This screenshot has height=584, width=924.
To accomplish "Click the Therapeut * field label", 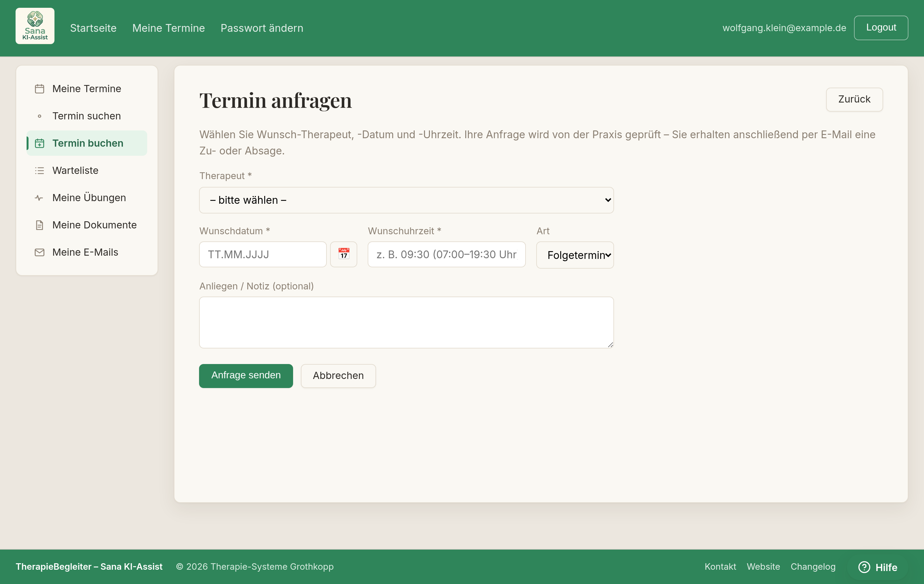I will 225,176.
